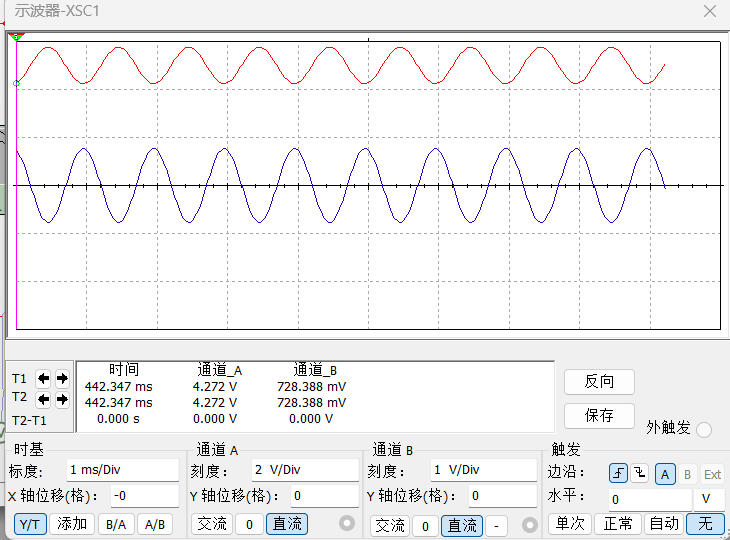This screenshot has height=540, width=730.
Task: Move cursor T1 left with arrow
Action: (x=43, y=378)
